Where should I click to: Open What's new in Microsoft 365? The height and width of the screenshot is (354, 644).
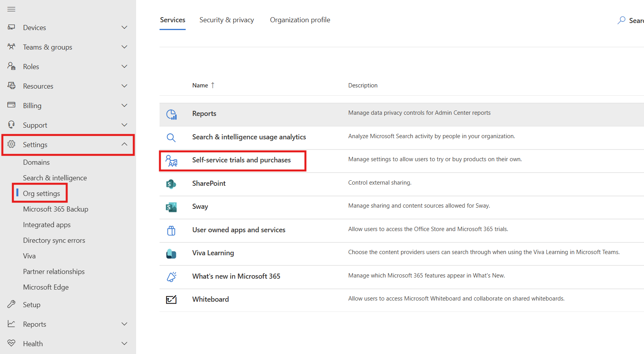(x=236, y=276)
